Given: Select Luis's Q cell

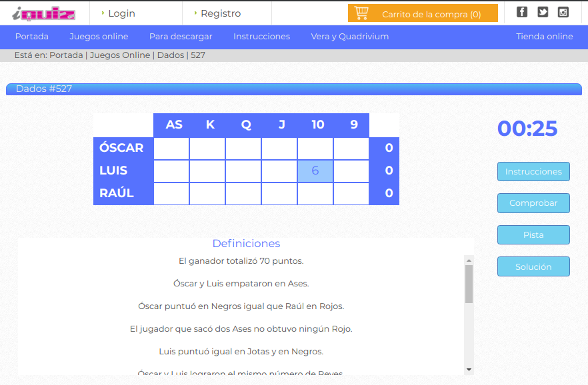Looking at the screenshot, I should tap(243, 171).
